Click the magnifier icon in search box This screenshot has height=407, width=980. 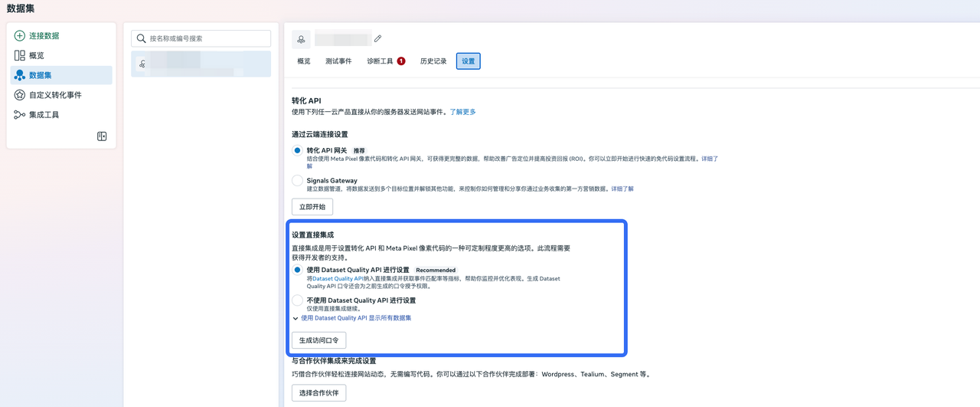(142, 38)
